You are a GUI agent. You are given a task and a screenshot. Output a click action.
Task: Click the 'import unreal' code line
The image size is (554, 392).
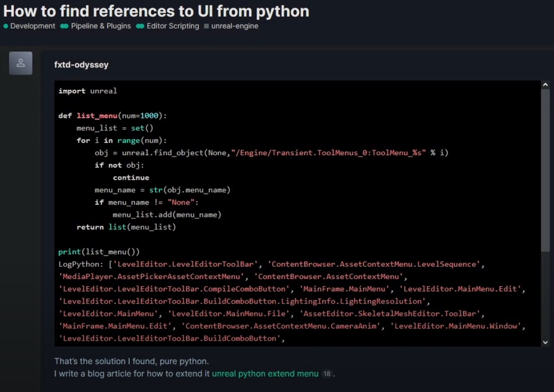click(x=88, y=91)
